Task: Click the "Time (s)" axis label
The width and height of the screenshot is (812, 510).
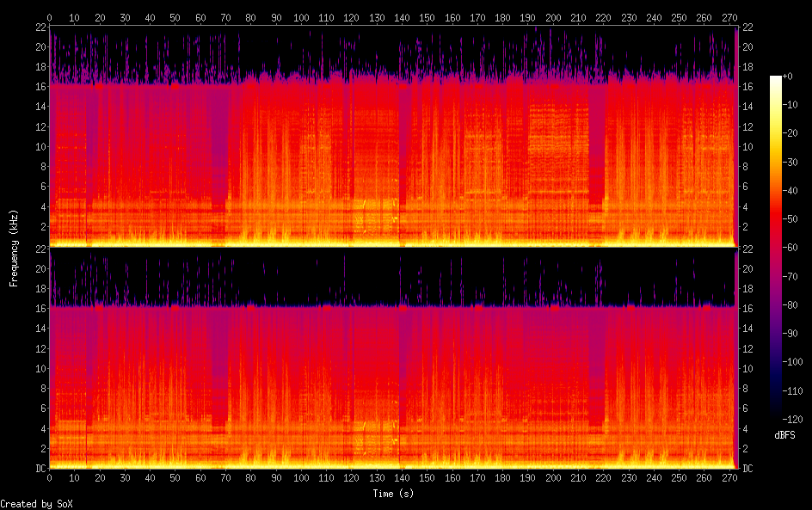Action: coord(392,494)
